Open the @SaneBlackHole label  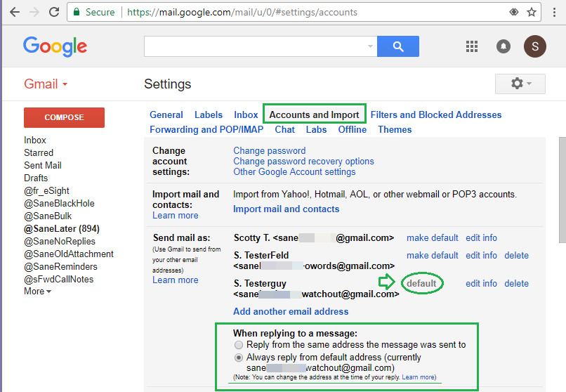(x=59, y=203)
